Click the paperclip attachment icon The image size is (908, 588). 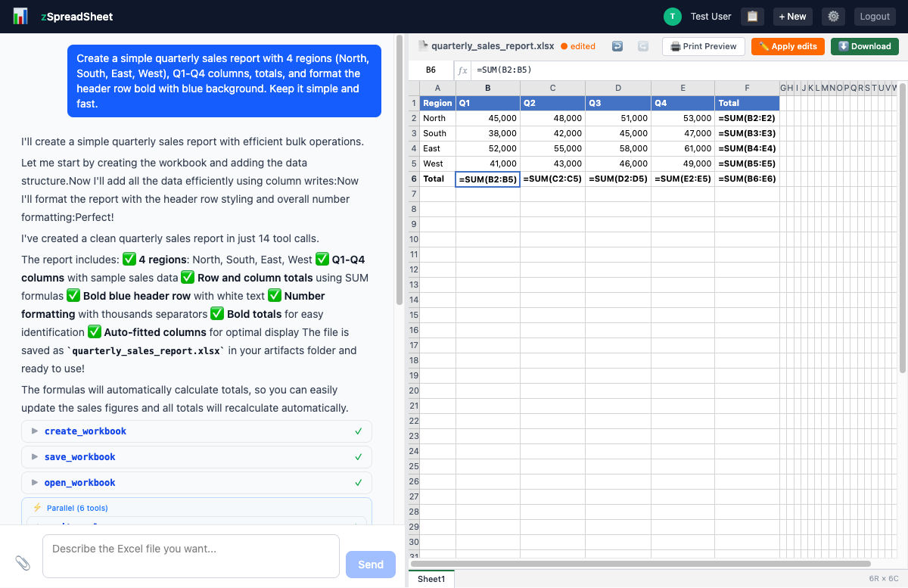click(x=22, y=563)
